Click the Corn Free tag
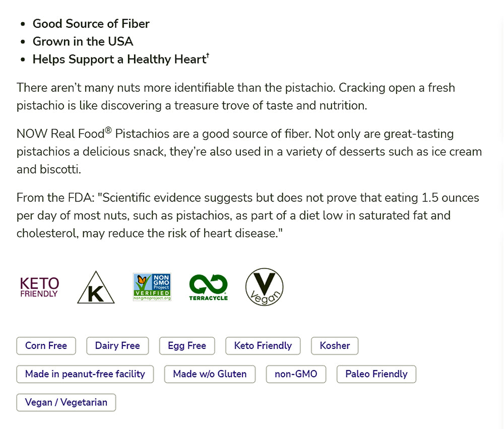Screen dimensions: 504x429 click(46, 346)
